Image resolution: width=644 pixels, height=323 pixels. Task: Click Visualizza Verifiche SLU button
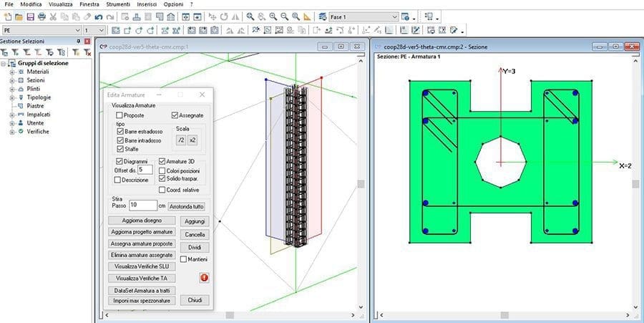pyautogui.click(x=142, y=266)
